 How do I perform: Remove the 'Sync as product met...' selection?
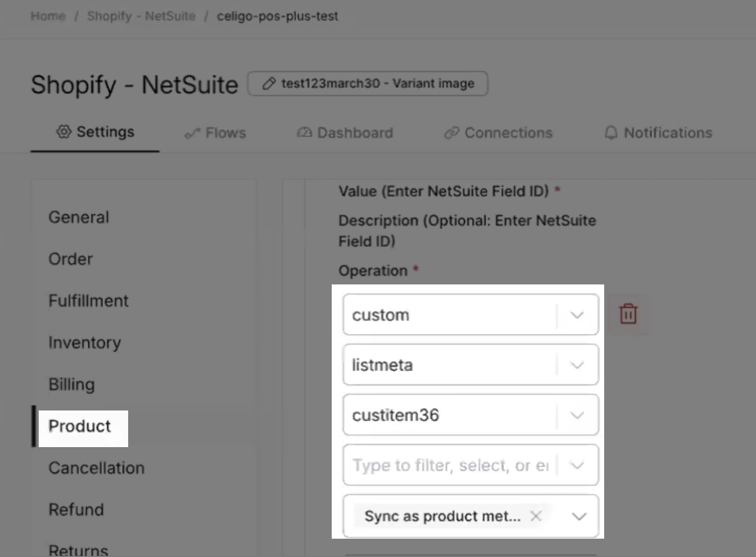coord(535,516)
